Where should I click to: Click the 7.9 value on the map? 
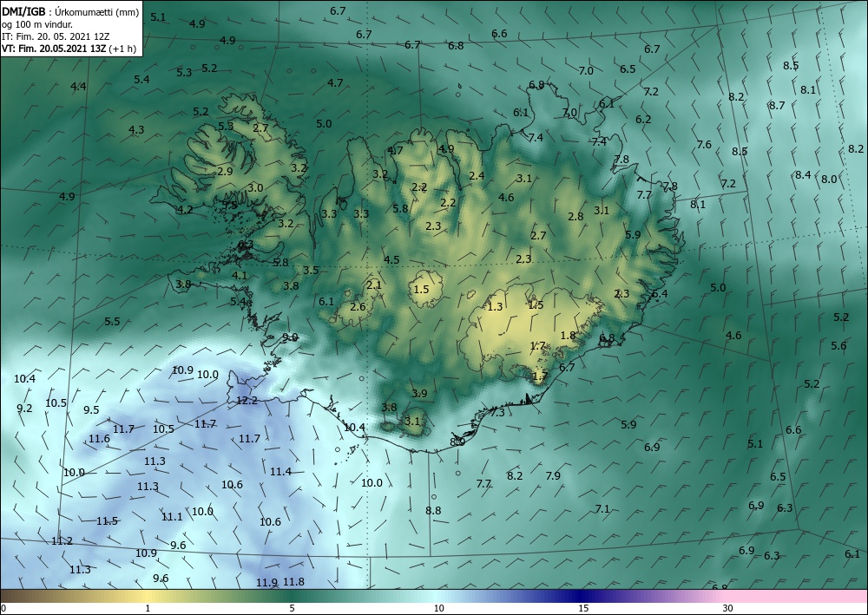click(x=552, y=475)
